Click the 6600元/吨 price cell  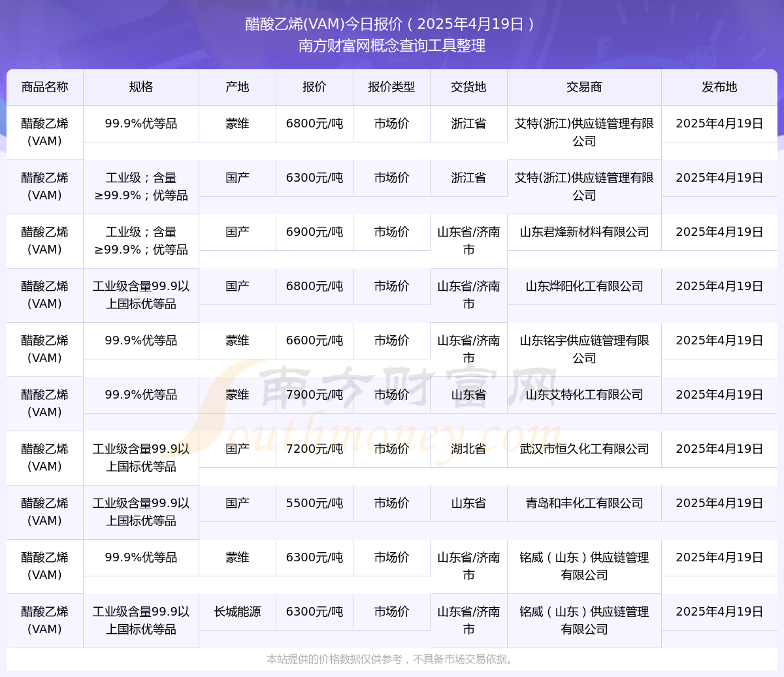point(314,340)
